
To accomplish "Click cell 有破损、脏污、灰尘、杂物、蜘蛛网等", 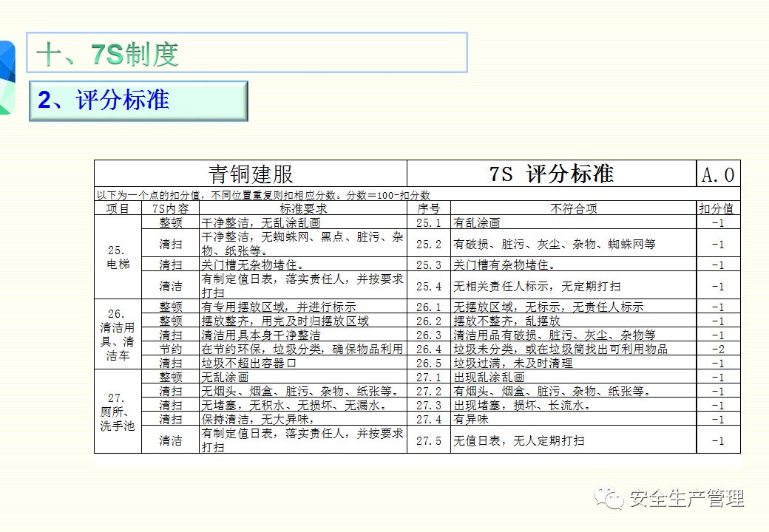I will pyautogui.click(x=573, y=244).
